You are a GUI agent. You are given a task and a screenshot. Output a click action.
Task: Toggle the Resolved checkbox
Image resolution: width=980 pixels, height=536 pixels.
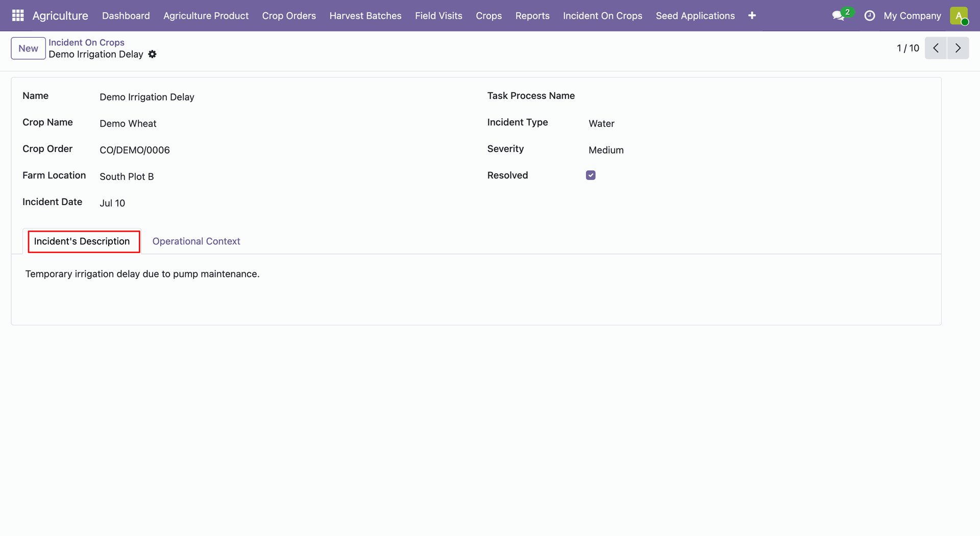[x=591, y=175]
